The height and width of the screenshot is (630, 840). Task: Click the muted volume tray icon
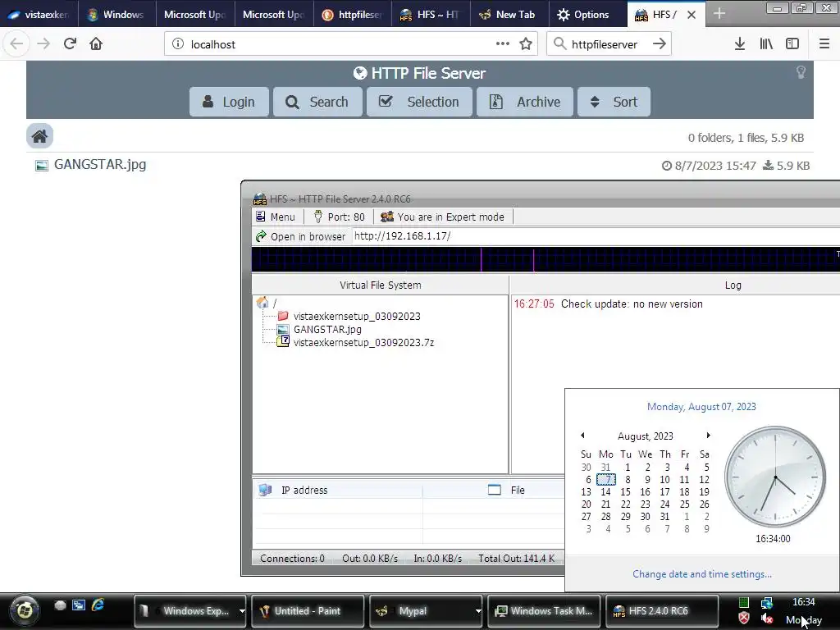[x=767, y=619]
